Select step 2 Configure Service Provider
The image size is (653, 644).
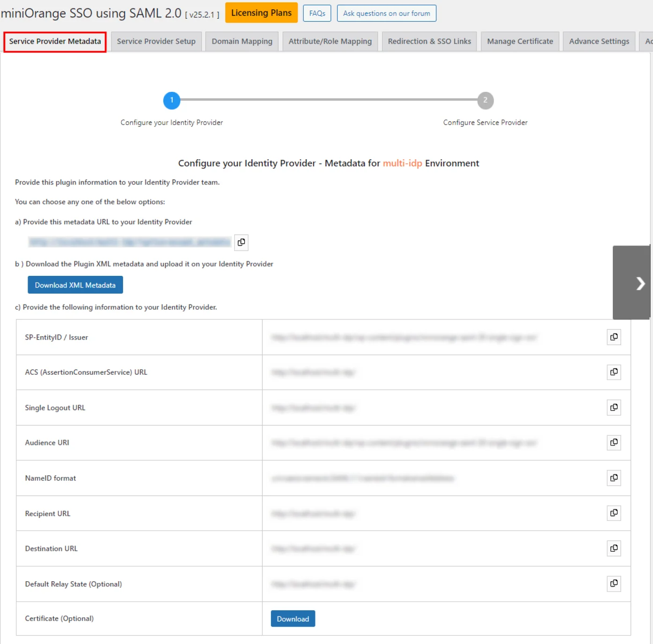click(x=485, y=100)
